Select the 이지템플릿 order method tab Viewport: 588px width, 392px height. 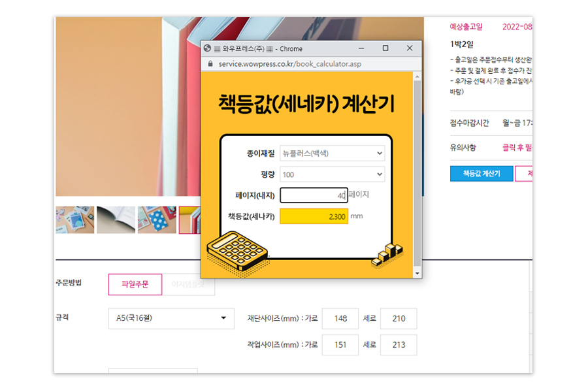[x=188, y=284]
